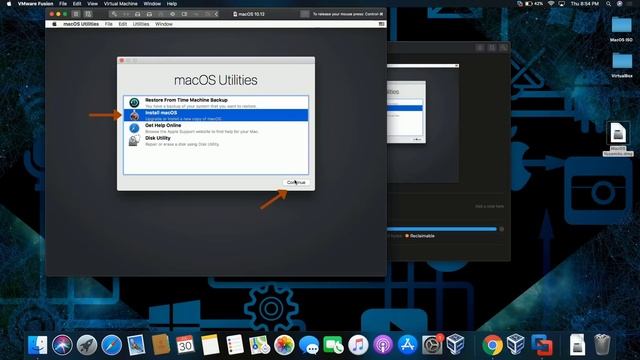Click the Disk Utility stethoscope icon
Image resolution: width=640 pixels, height=360 pixels.
(134, 141)
